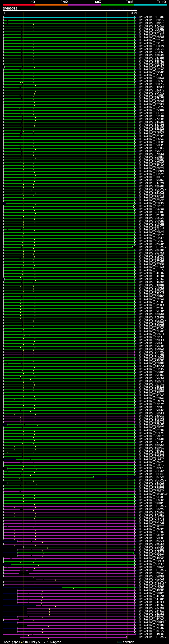Select label UniRef100_C9RQT5

[x=152, y=527]
